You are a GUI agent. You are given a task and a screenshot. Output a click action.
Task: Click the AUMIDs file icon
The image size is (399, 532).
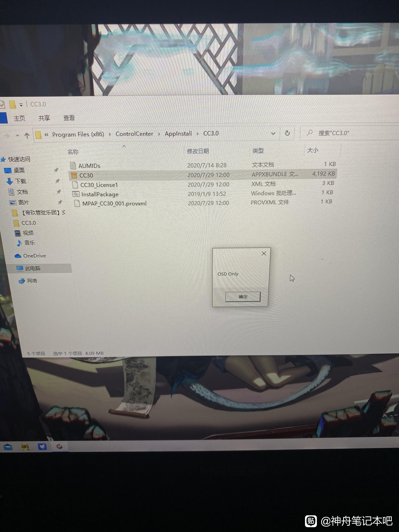click(73, 165)
